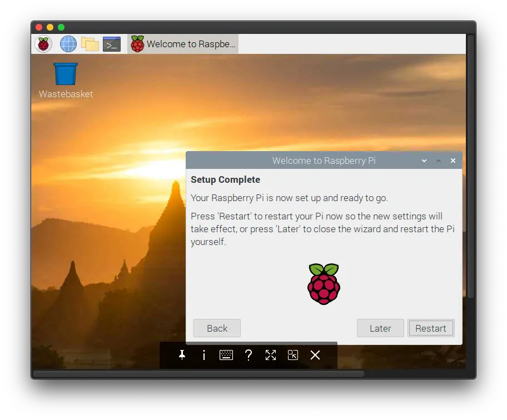
Task: Toggle window scaling in the VNC toolbar
Action: click(x=293, y=355)
